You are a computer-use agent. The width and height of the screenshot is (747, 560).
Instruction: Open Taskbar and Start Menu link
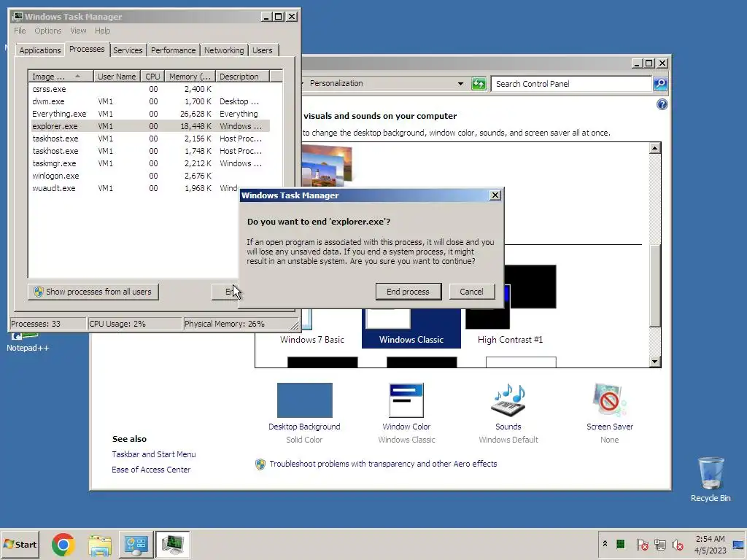click(x=154, y=454)
